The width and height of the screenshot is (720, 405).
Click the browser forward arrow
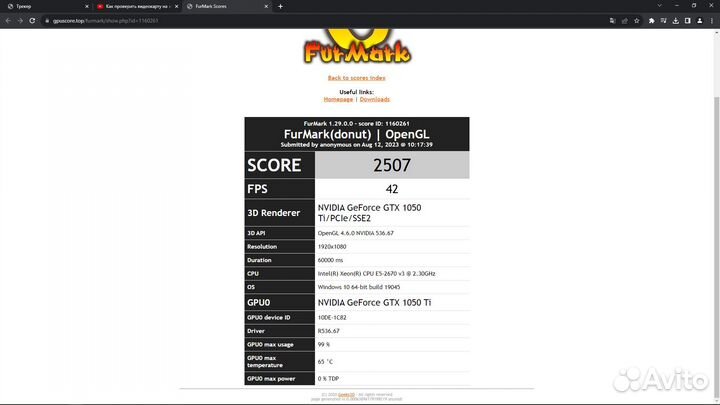tap(20, 19)
